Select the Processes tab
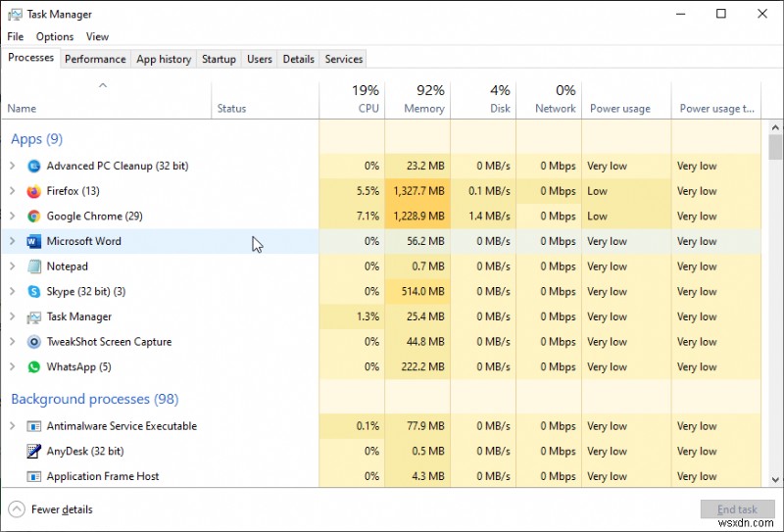The image size is (784, 532). (x=31, y=58)
